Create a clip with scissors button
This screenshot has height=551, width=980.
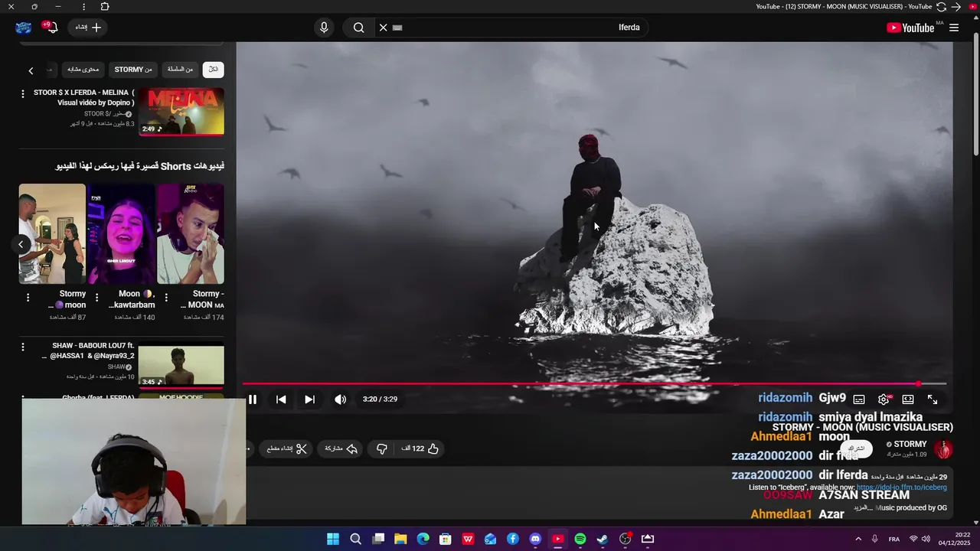(287, 449)
